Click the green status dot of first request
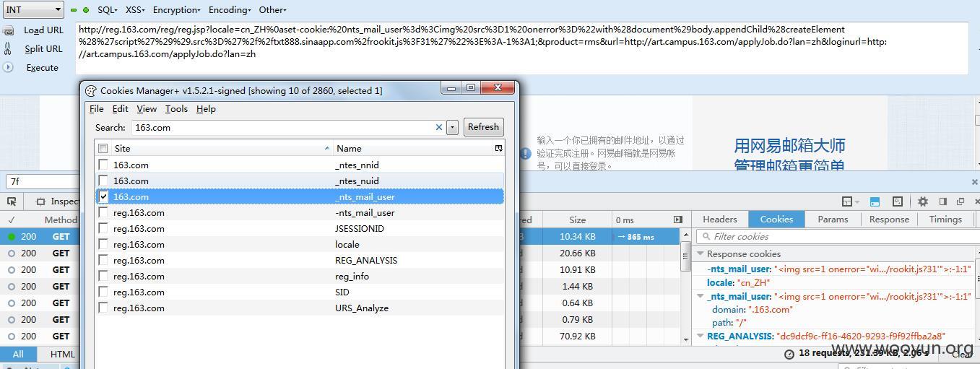The width and height of the screenshot is (980, 369). [12, 236]
